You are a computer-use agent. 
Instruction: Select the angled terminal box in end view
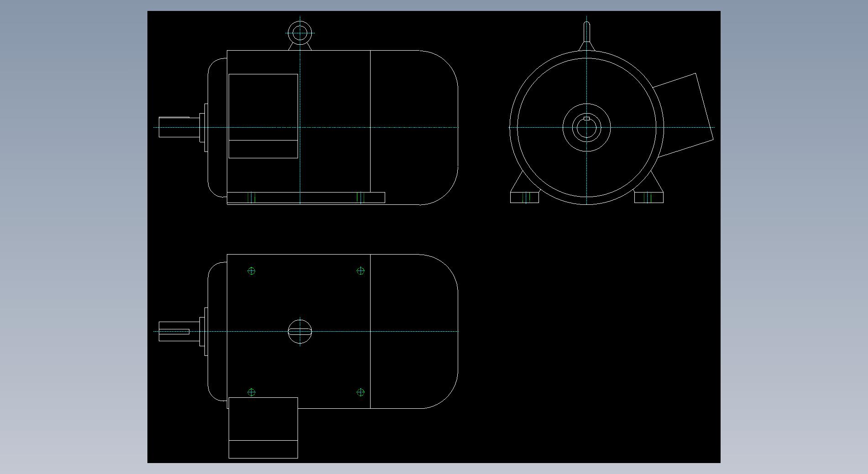click(x=684, y=115)
